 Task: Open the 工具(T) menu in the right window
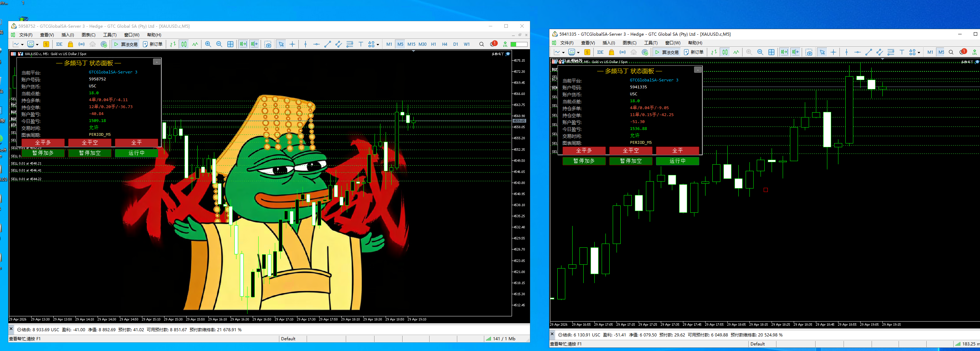[x=651, y=43]
